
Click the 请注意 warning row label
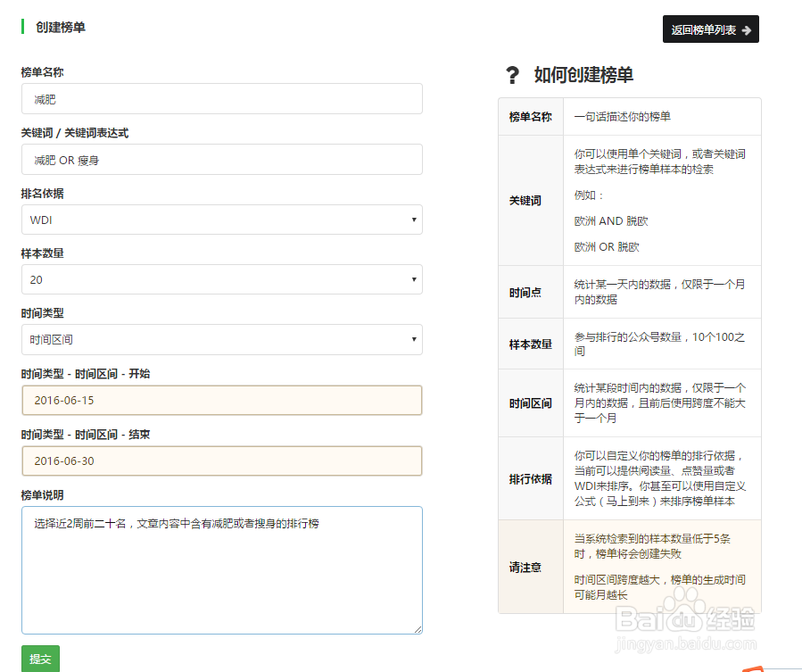point(525,567)
